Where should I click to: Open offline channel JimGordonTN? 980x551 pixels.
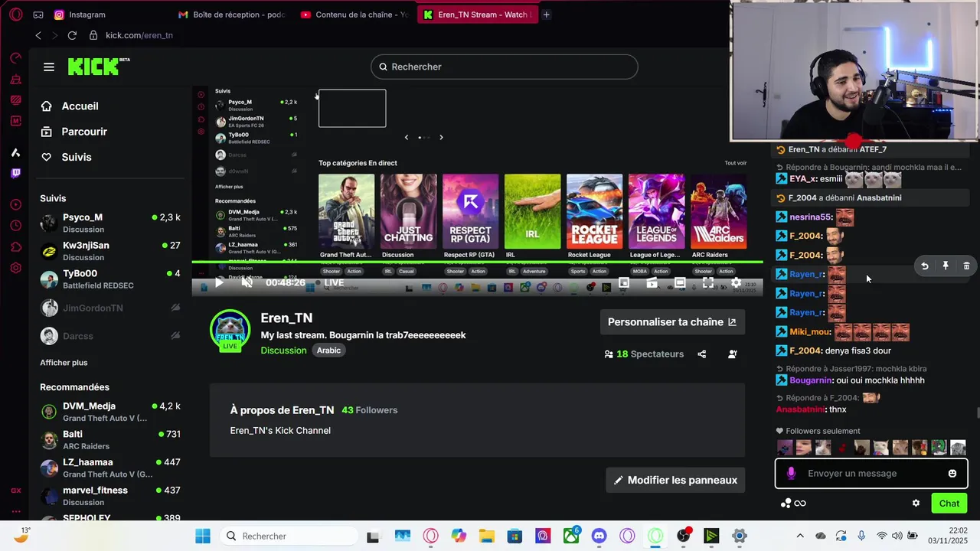pyautogui.click(x=110, y=308)
